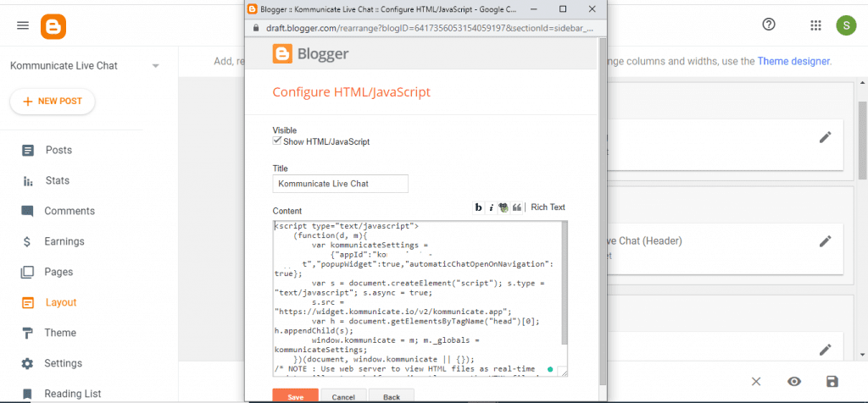Click the layout page scrollbar down arrow
868x403 pixels.
[862, 355]
